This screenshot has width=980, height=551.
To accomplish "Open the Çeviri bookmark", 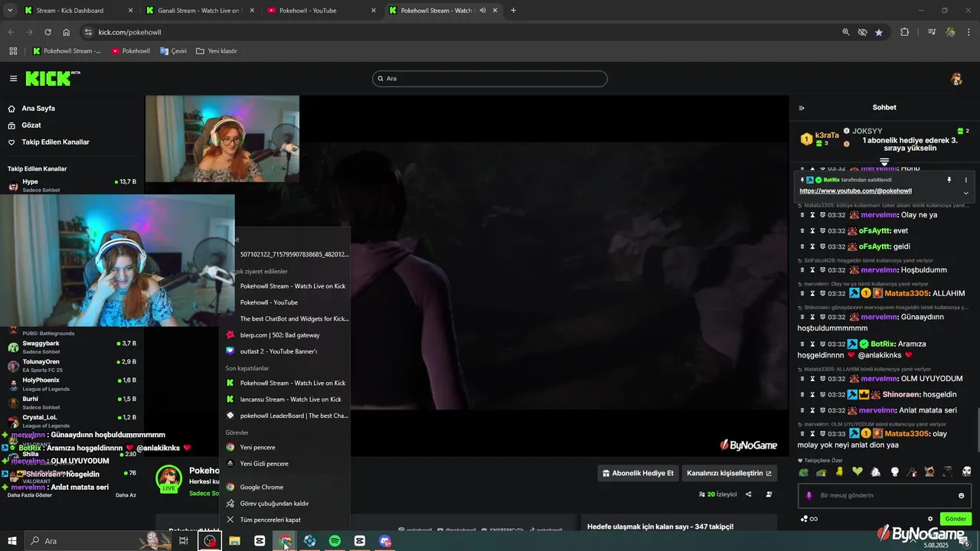I will point(173,51).
